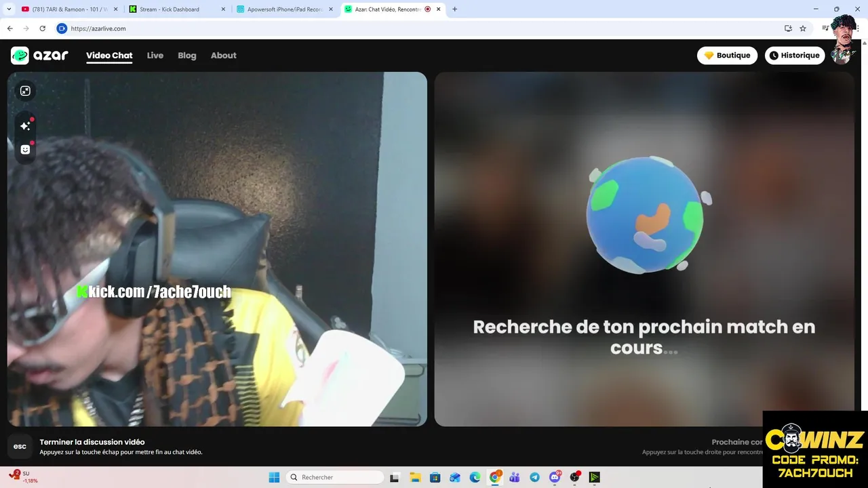Image resolution: width=868 pixels, height=488 pixels.
Task: Open Outlook from taskbar
Action: pos(455,477)
